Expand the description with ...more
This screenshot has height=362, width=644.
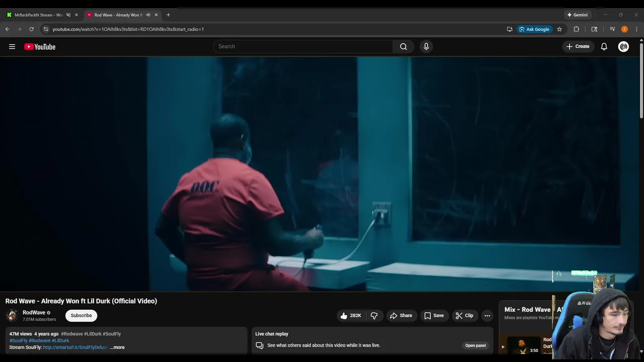(x=117, y=347)
